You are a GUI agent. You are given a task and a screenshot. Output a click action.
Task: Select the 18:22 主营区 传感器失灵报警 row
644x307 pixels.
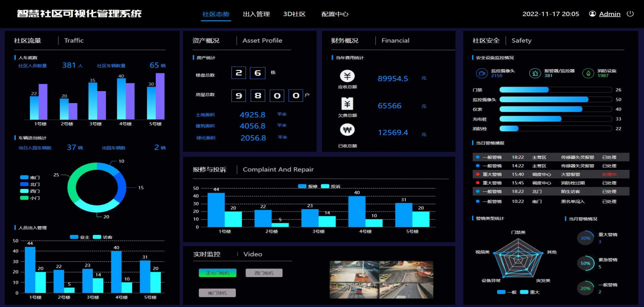point(551,157)
